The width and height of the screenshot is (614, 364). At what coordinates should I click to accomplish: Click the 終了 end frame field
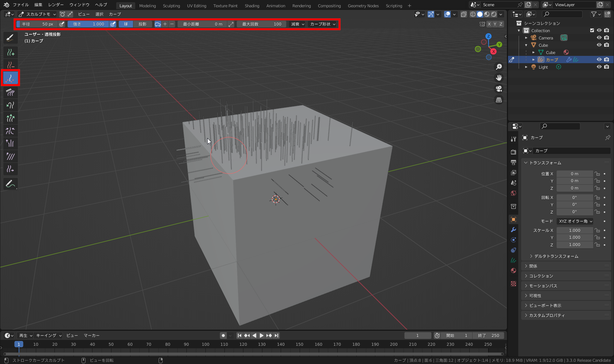488,336
